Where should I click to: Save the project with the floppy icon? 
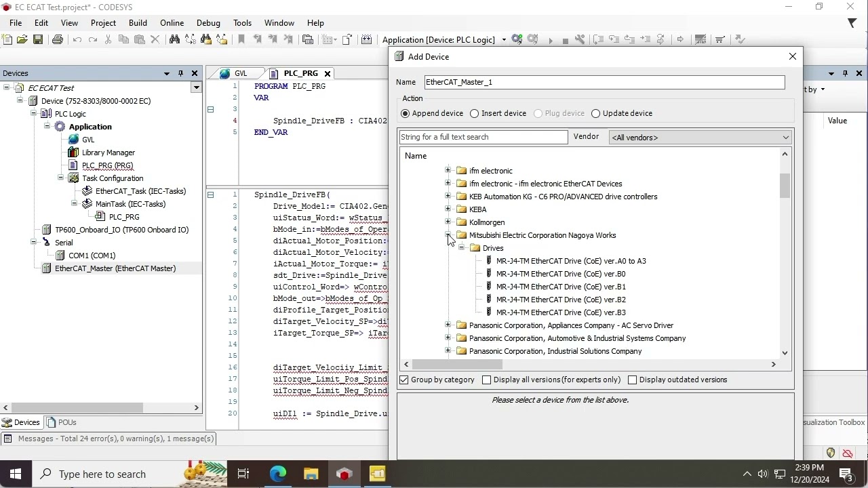coord(38,39)
